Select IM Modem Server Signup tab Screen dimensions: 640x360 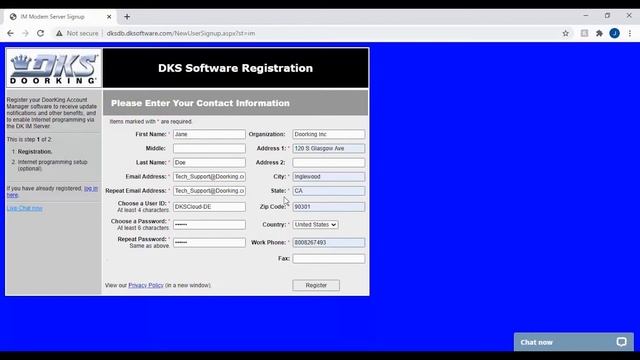(60, 17)
